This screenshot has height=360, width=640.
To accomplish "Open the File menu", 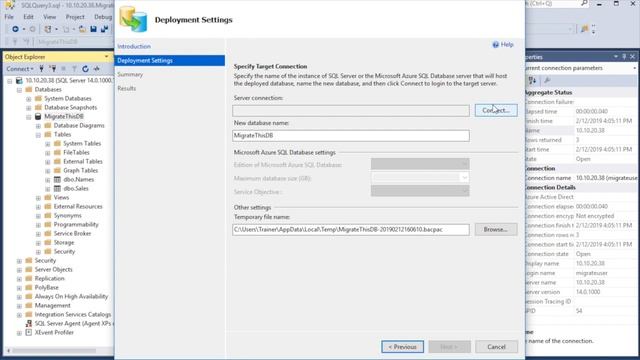I will pyautogui.click(x=9, y=17).
